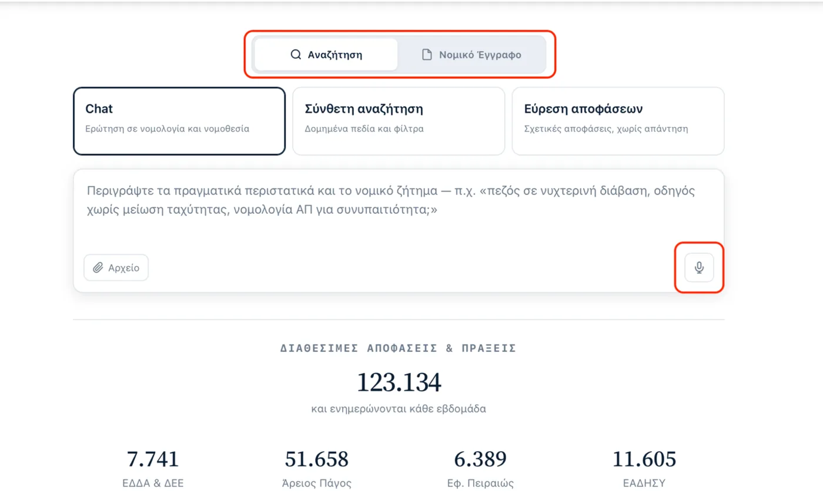Click the ΕΔΔΑ & ΔΕΕ label
823x504 pixels.
coord(152,484)
